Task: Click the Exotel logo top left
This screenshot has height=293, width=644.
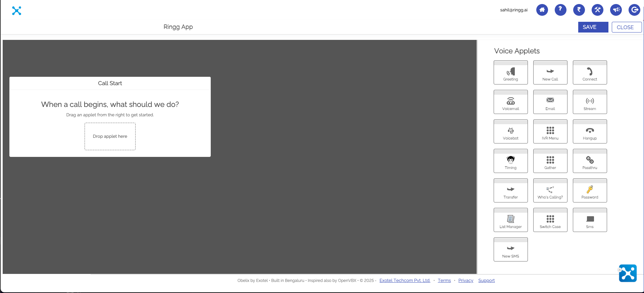Action: [x=16, y=11]
